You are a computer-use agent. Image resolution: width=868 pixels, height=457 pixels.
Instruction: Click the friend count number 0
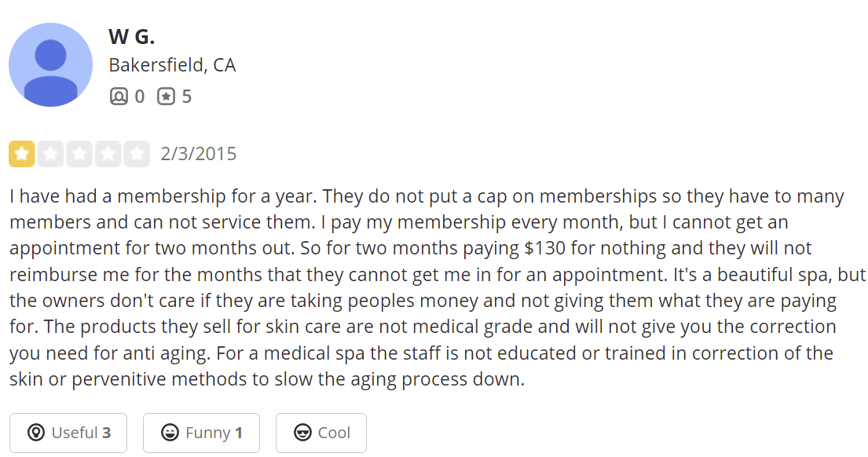point(140,97)
